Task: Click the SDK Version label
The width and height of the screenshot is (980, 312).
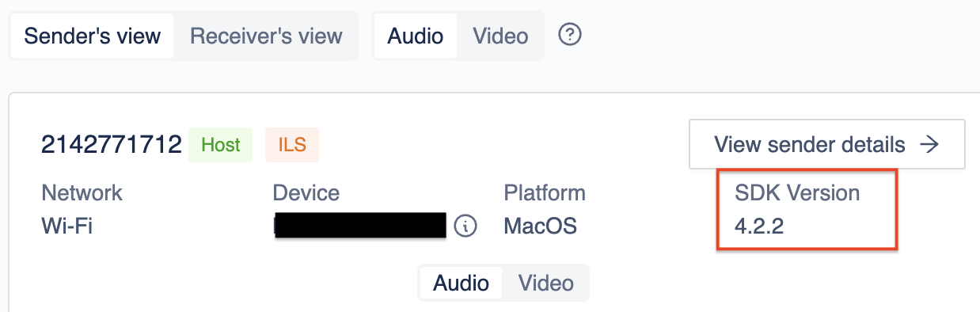Action: click(796, 192)
